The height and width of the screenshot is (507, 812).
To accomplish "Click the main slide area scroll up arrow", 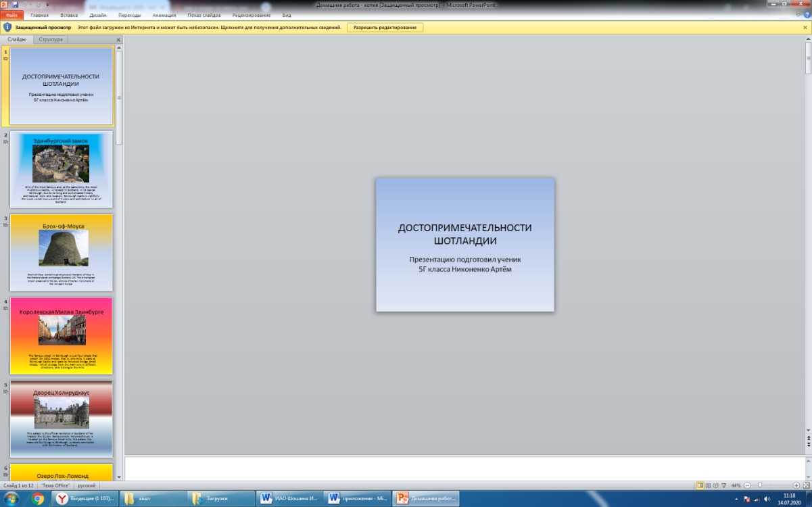I will click(808, 39).
